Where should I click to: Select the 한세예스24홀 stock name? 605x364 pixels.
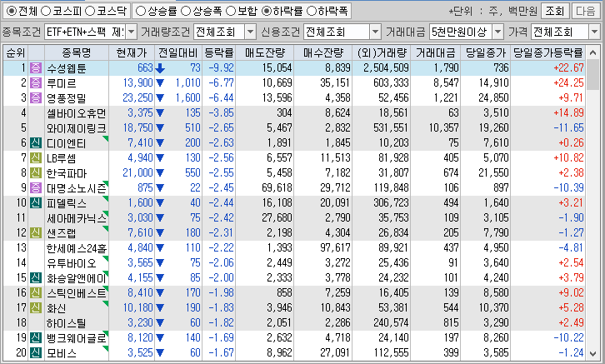point(77,248)
